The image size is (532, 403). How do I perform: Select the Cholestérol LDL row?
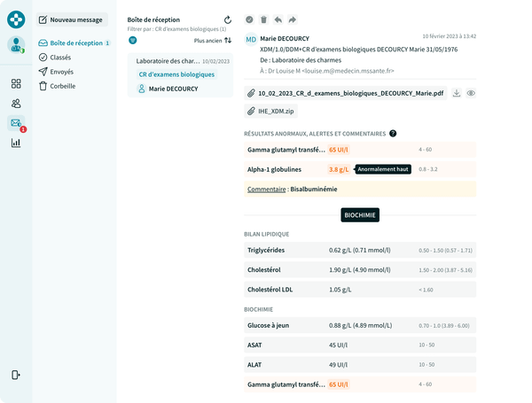pyautogui.click(x=360, y=290)
